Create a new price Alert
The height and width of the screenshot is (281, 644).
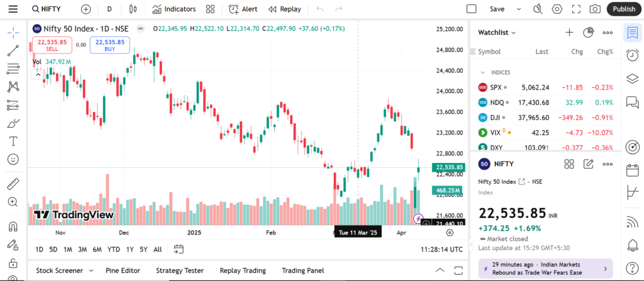[243, 9]
